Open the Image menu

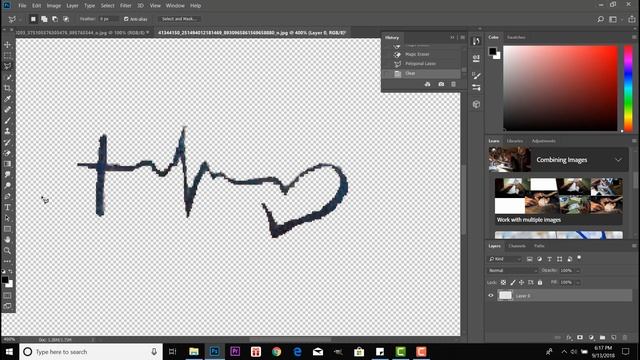[x=53, y=6]
